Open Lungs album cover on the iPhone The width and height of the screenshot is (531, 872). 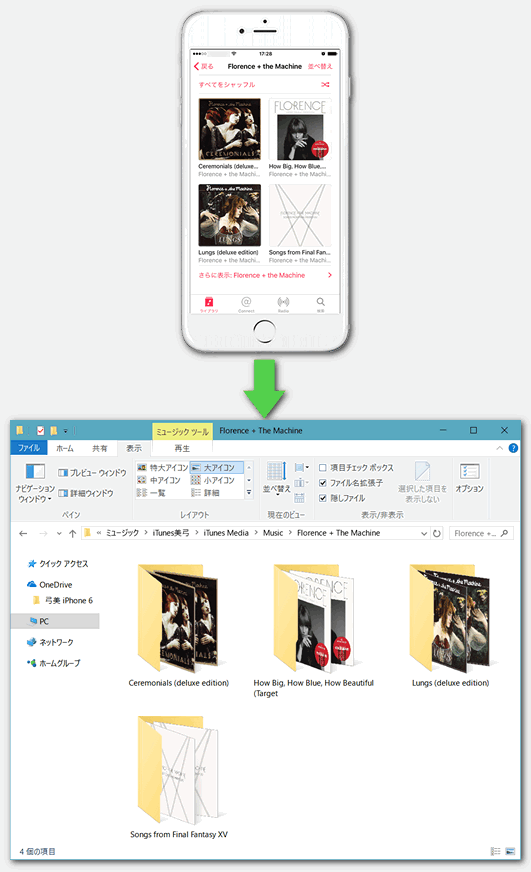[x=230, y=215]
